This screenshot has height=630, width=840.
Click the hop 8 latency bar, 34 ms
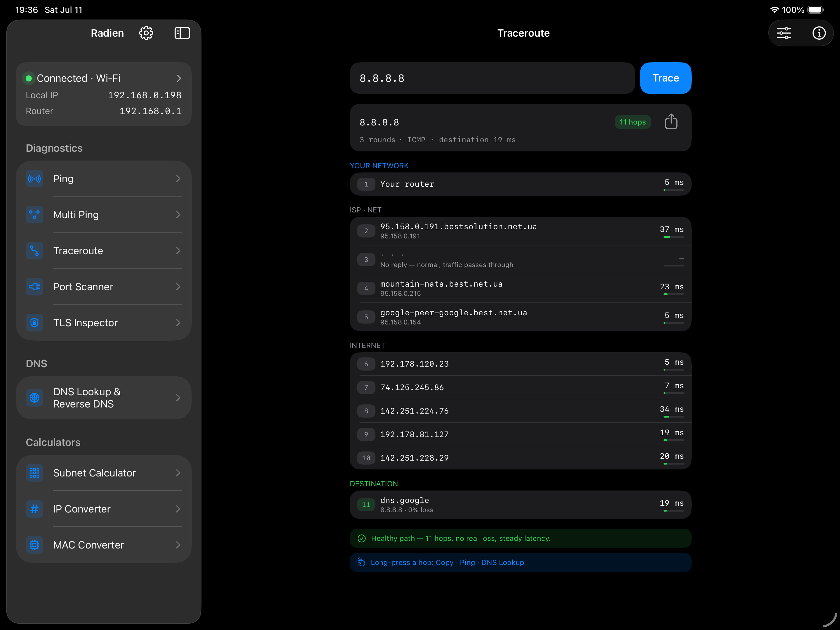tap(674, 417)
